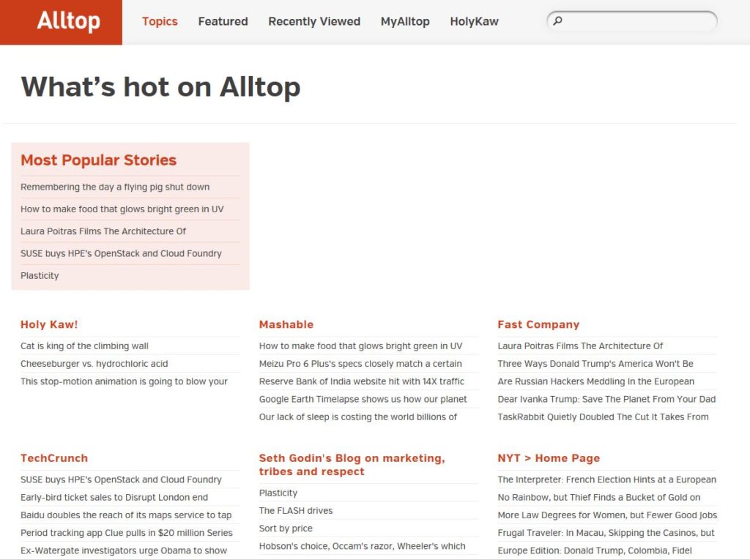
Task: Open 'Ex-Watergate investigators urge Obama' story
Action: pos(124,550)
